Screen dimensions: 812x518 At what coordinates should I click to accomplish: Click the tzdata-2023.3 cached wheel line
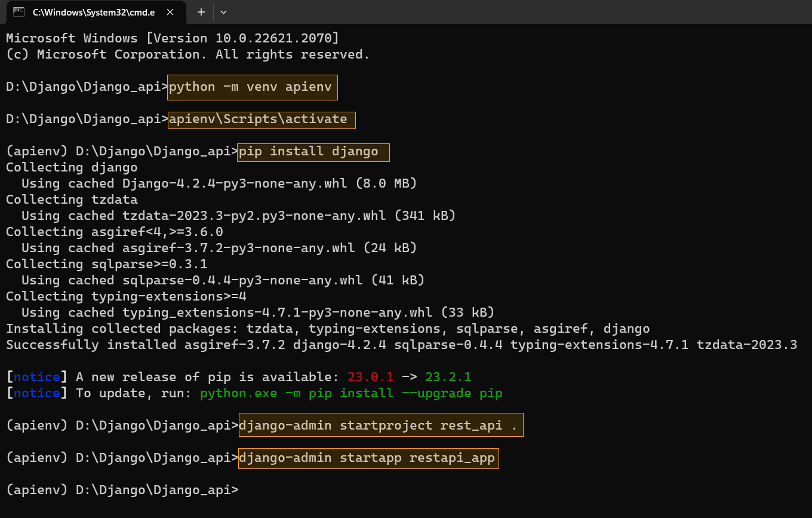(238, 216)
